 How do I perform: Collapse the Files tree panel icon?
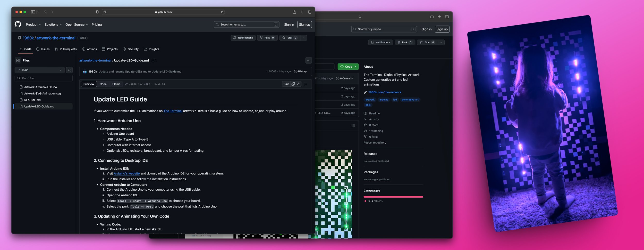point(18,60)
